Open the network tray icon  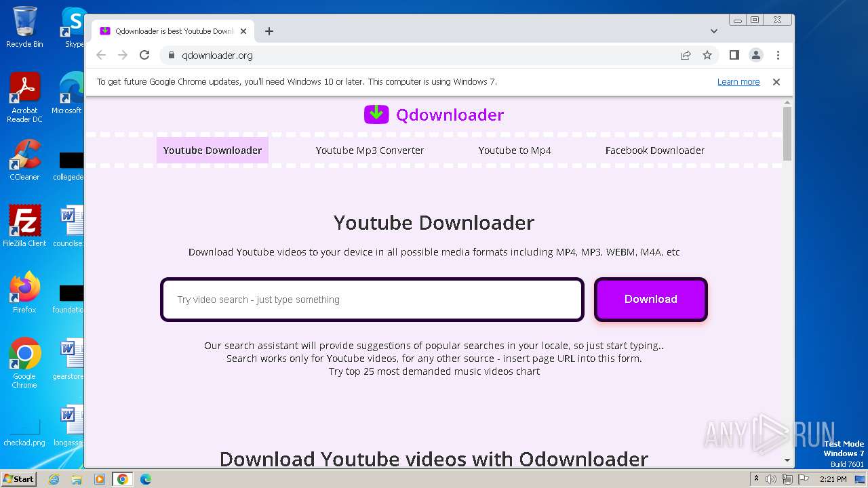tap(787, 479)
